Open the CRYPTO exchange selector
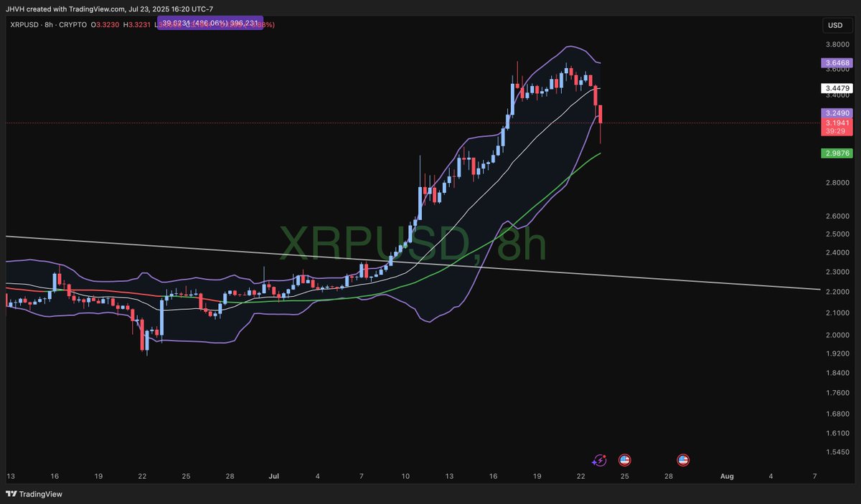The width and height of the screenshot is (861, 504). tap(72, 24)
